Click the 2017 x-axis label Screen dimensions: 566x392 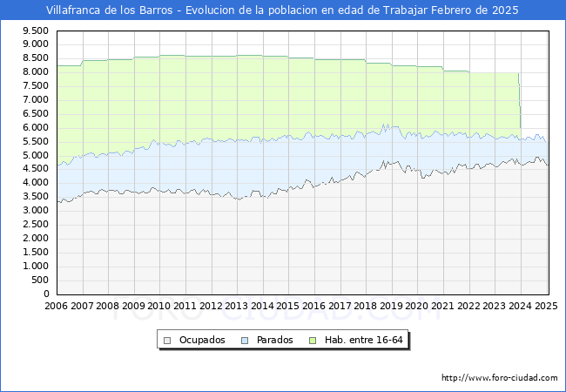tap(340, 306)
